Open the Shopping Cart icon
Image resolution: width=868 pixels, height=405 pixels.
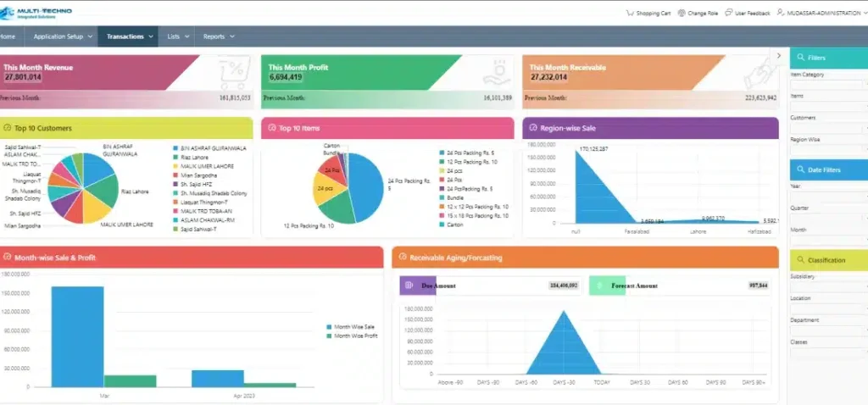click(x=629, y=14)
